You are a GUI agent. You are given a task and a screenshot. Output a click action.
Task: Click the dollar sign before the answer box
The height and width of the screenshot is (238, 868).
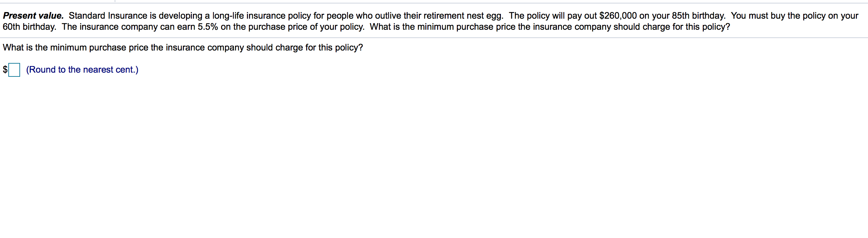(x=5, y=70)
